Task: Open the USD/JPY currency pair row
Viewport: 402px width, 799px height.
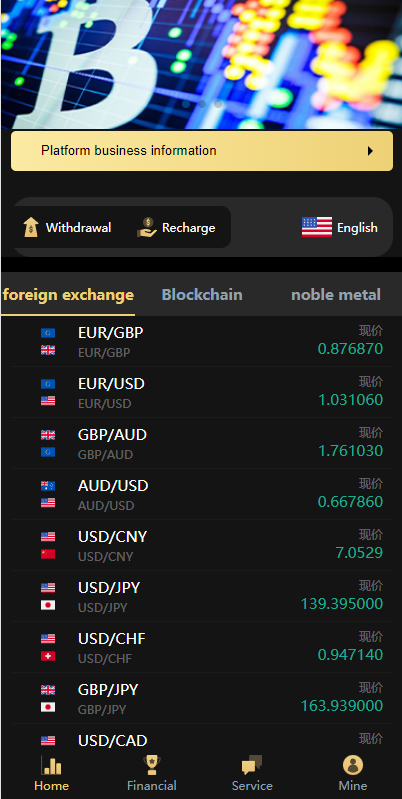Action: (202, 596)
